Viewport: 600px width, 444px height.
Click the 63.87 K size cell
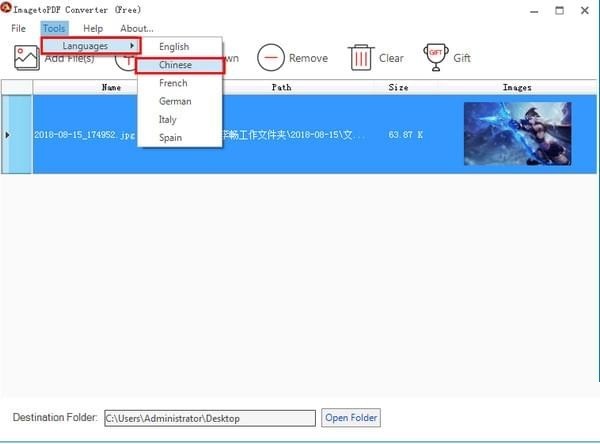click(x=405, y=135)
